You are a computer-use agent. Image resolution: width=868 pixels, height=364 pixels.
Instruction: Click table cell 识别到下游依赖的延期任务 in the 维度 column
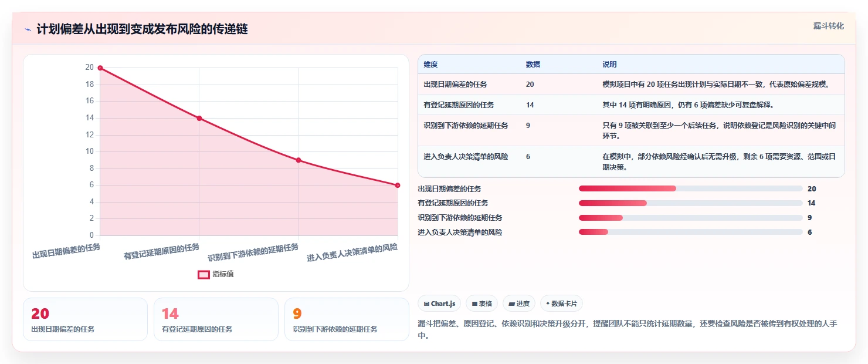point(466,126)
